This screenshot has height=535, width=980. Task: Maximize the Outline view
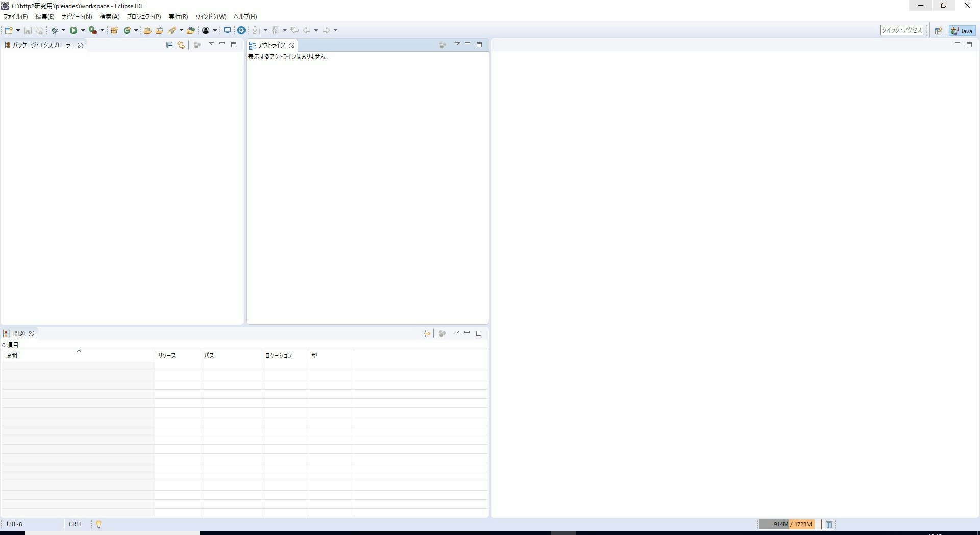coord(479,45)
